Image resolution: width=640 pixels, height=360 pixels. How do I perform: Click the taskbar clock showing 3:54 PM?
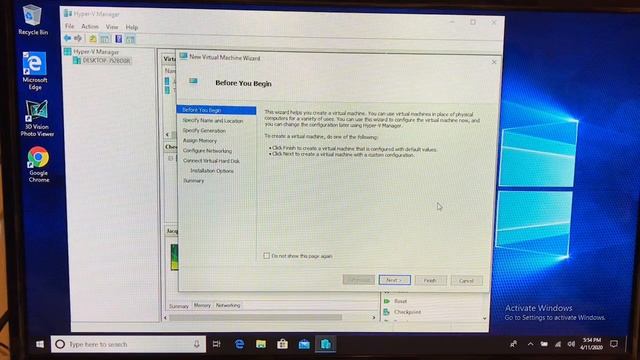[591, 344]
